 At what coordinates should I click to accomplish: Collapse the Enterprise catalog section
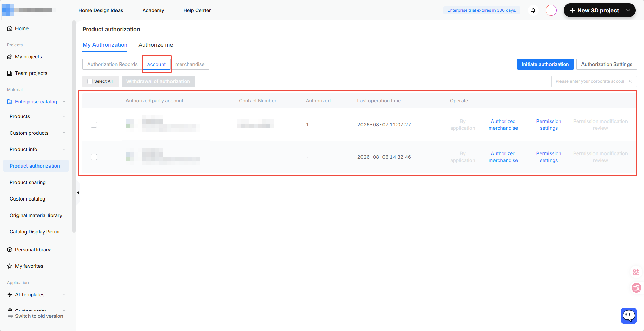pyautogui.click(x=64, y=102)
